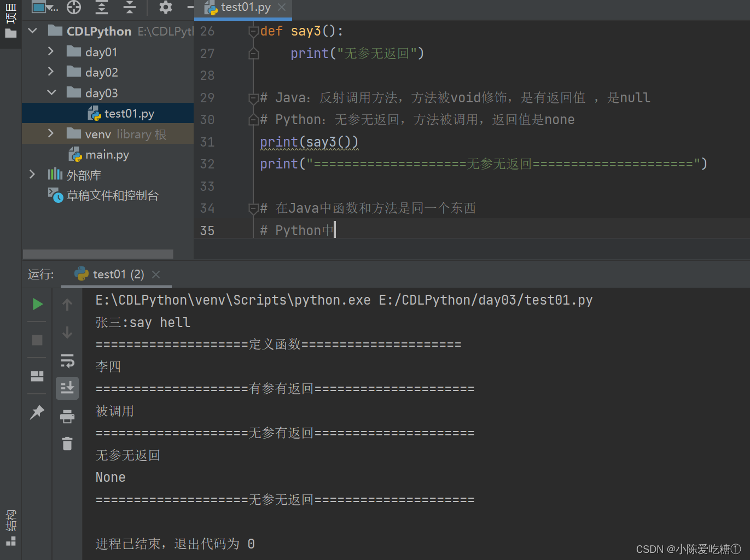
Task: Clear console output with the trash icon
Action: pos(67,444)
